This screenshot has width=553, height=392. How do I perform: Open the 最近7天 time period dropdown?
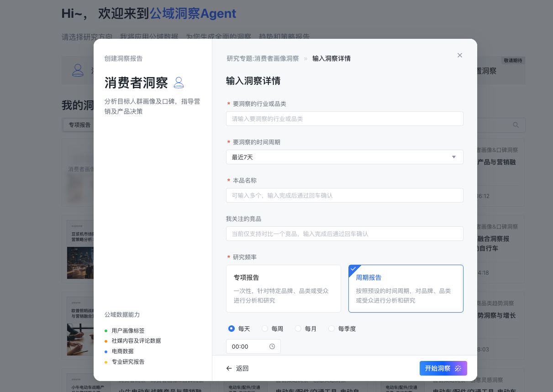point(345,157)
